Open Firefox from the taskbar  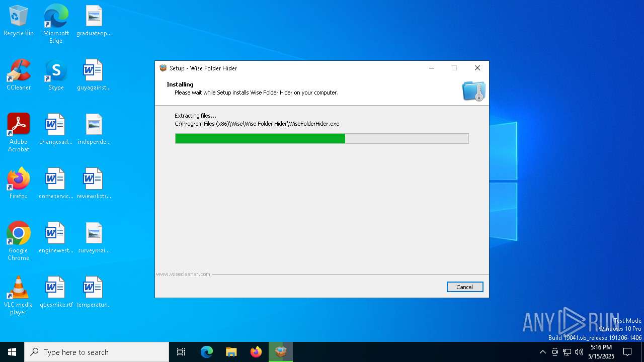click(256, 352)
